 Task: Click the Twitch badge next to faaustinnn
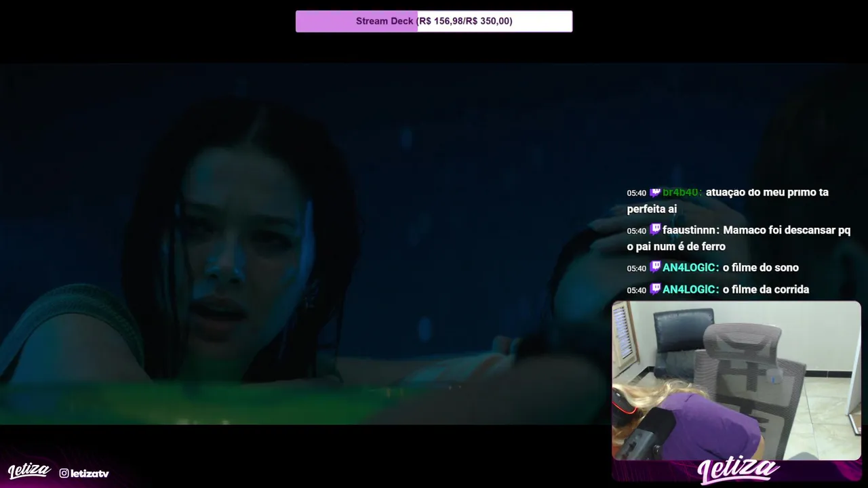(x=655, y=230)
